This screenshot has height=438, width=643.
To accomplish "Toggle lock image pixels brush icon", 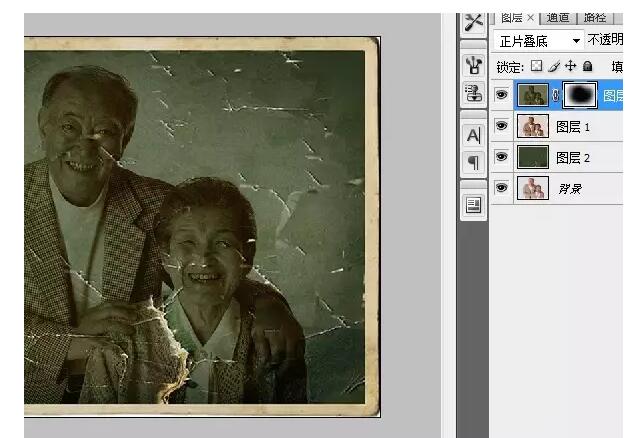I will (x=554, y=66).
